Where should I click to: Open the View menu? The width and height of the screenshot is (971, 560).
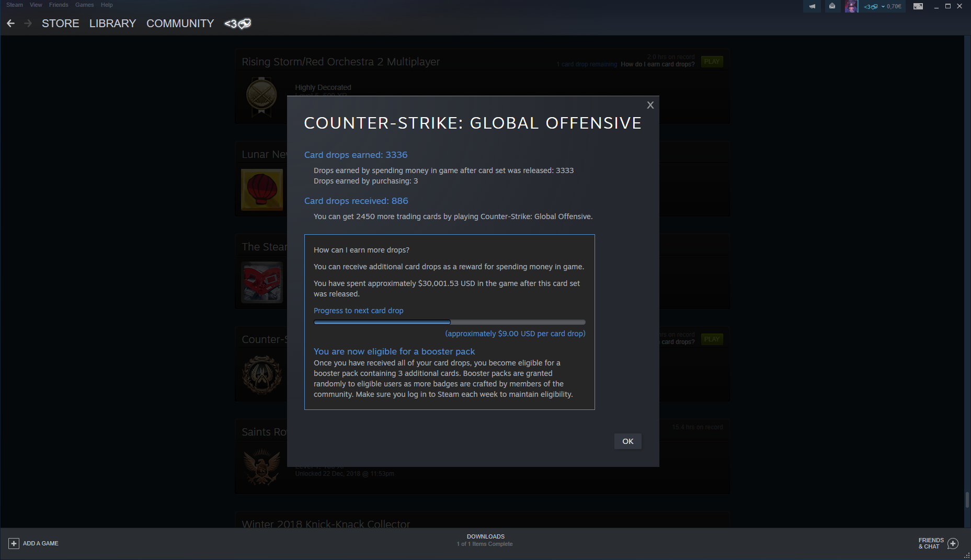36,5
